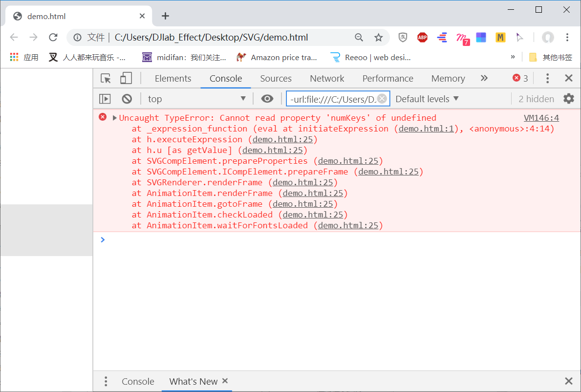Open the VM146:4 source link
Screen dimensions: 581x392
(x=541, y=118)
